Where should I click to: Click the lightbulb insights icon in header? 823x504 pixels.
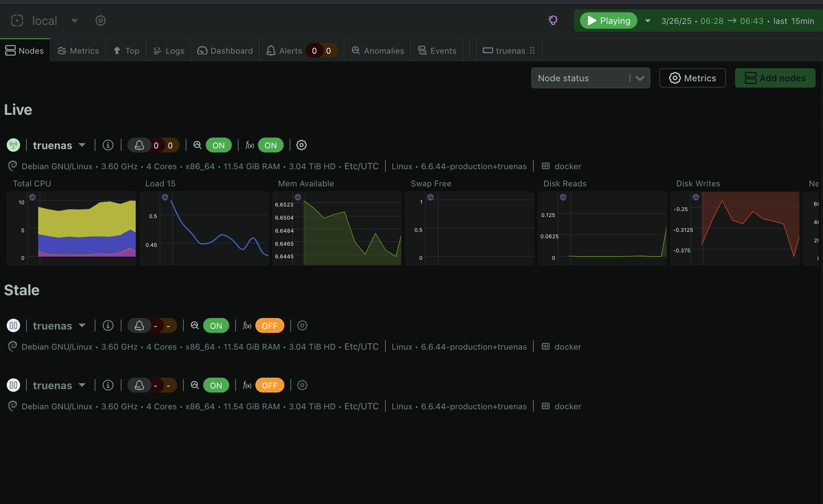tap(553, 21)
